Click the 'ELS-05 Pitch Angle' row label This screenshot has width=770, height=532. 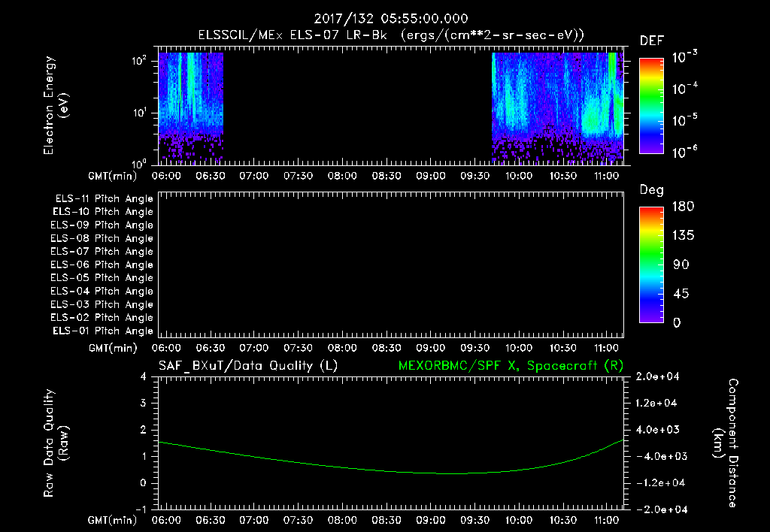(x=102, y=278)
